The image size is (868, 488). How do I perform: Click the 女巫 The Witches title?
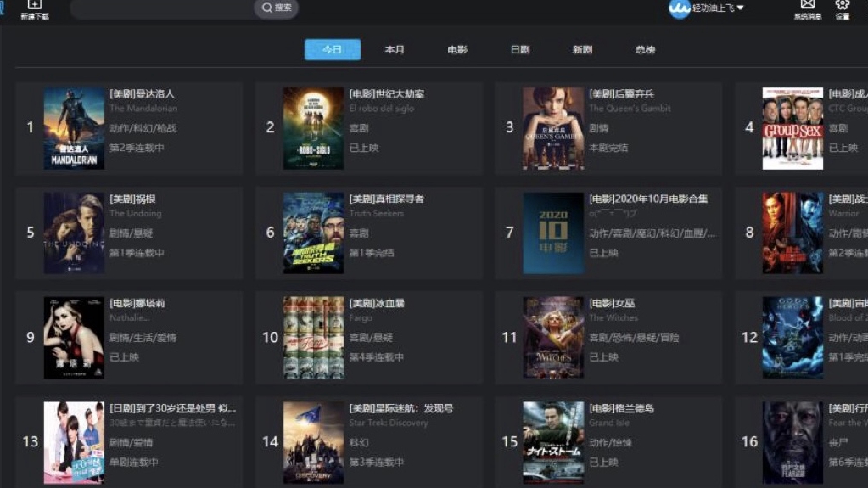point(613,304)
